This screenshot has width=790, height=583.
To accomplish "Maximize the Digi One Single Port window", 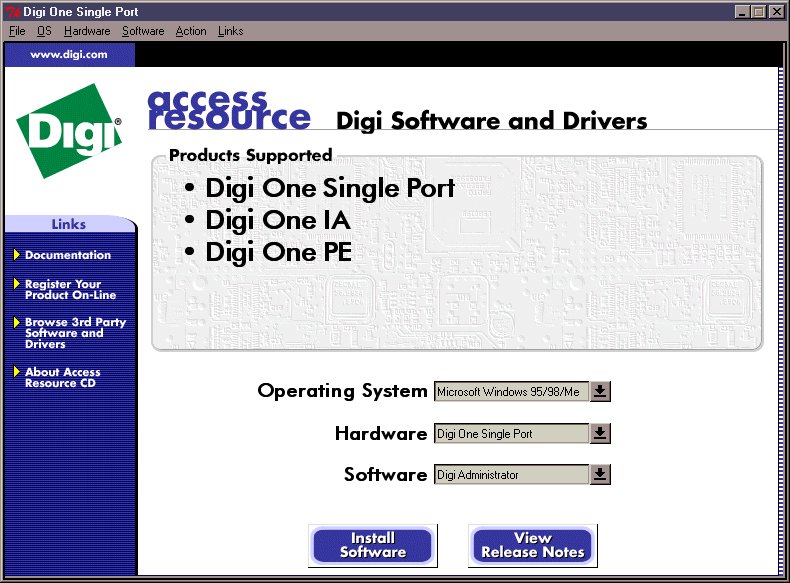I will click(x=760, y=12).
